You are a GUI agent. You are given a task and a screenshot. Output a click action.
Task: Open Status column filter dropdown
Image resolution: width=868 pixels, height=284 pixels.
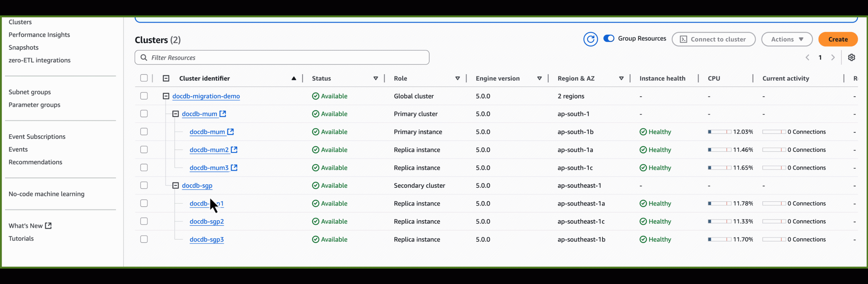coord(375,79)
